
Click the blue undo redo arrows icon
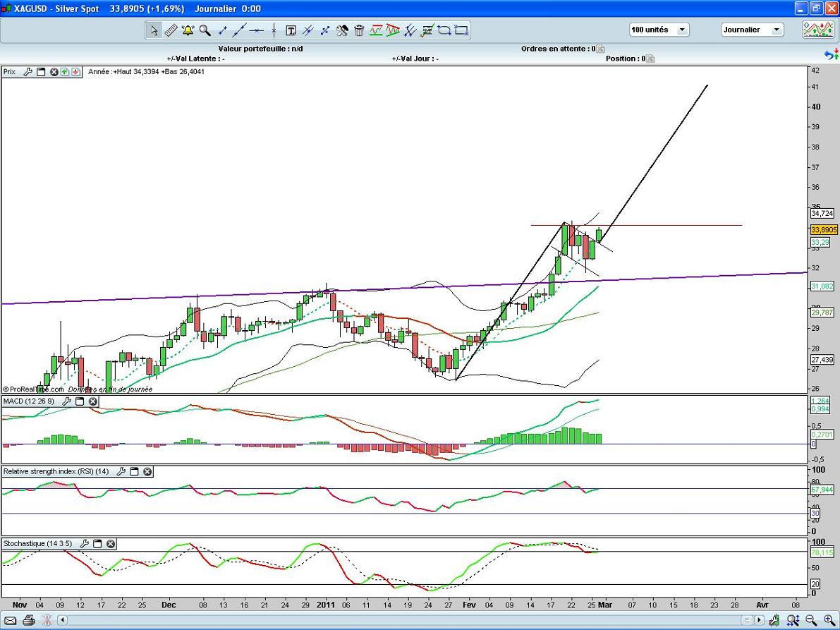[831, 54]
